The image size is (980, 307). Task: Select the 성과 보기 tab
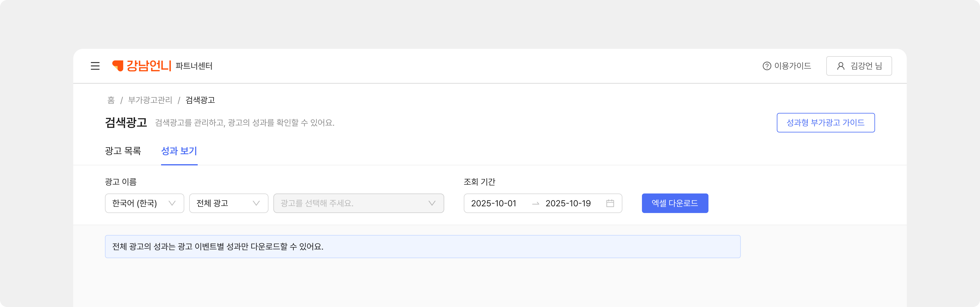179,151
